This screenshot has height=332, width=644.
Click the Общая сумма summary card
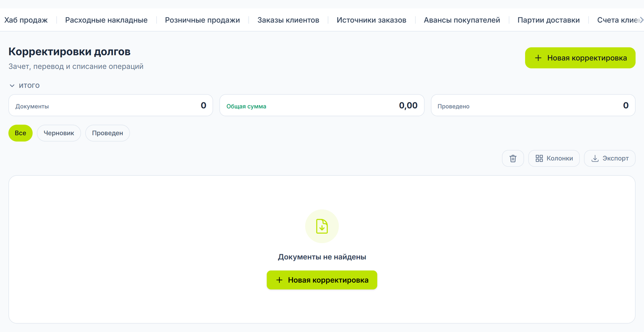pos(322,106)
